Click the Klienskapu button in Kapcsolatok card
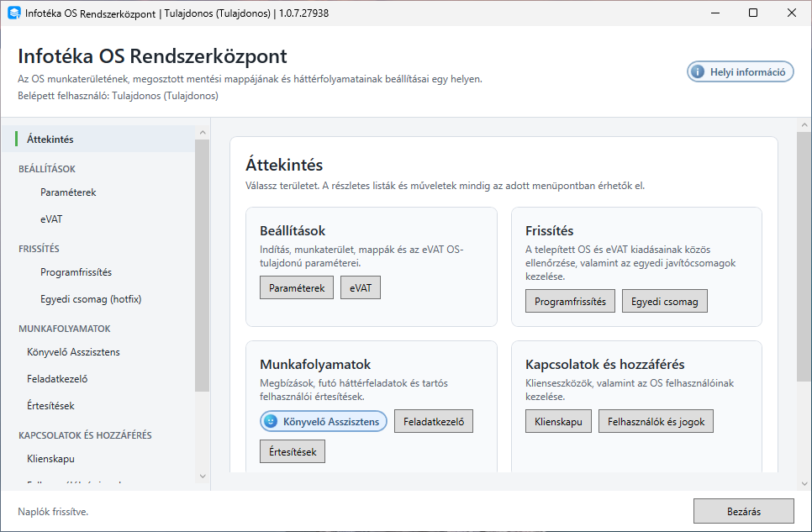This screenshot has height=532, width=812. [x=558, y=422]
